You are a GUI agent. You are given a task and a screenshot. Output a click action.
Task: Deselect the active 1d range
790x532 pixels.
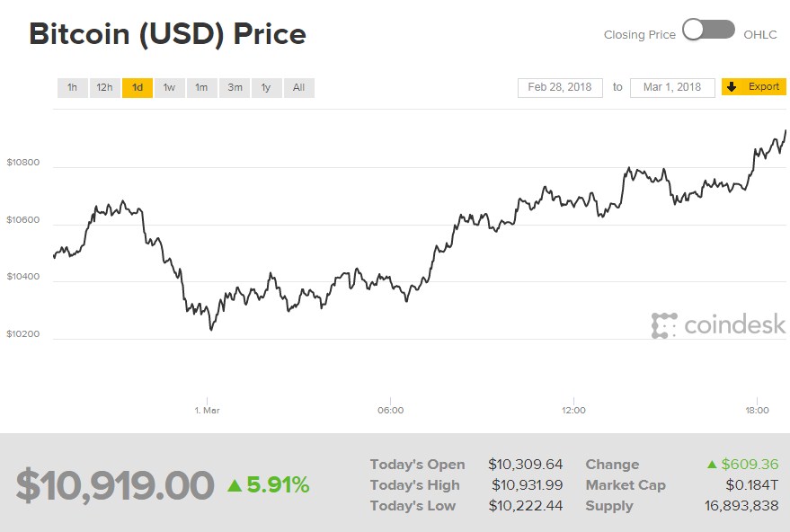click(x=137, y=87)
